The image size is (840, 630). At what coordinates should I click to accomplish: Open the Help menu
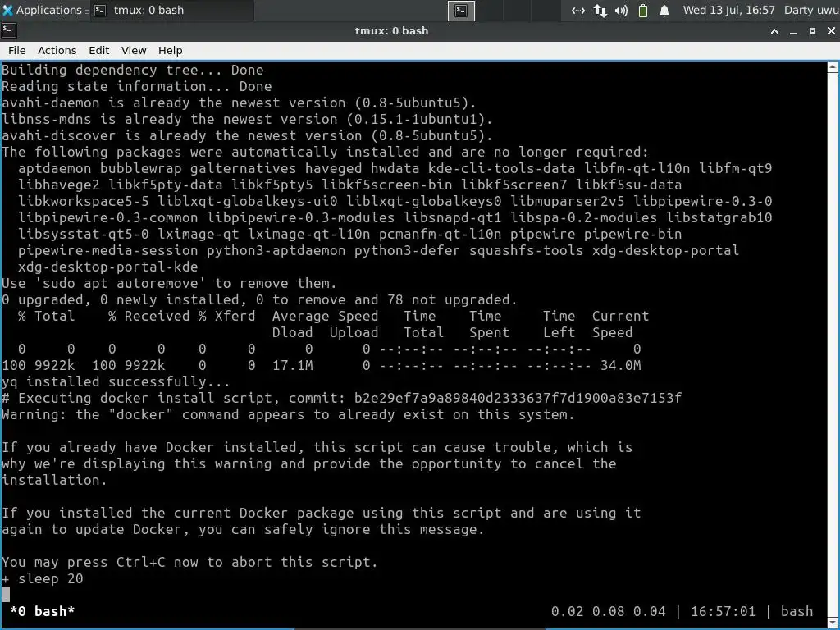coord(171,50)
